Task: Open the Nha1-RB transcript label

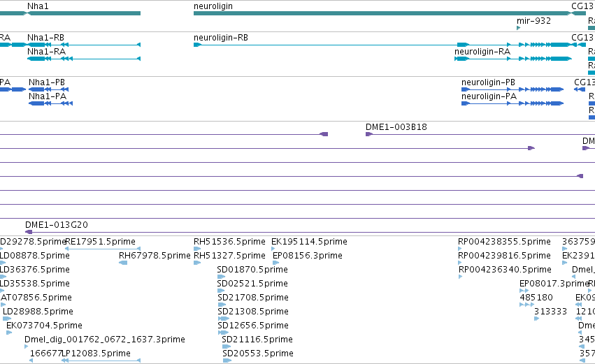Action: (45, 38)
